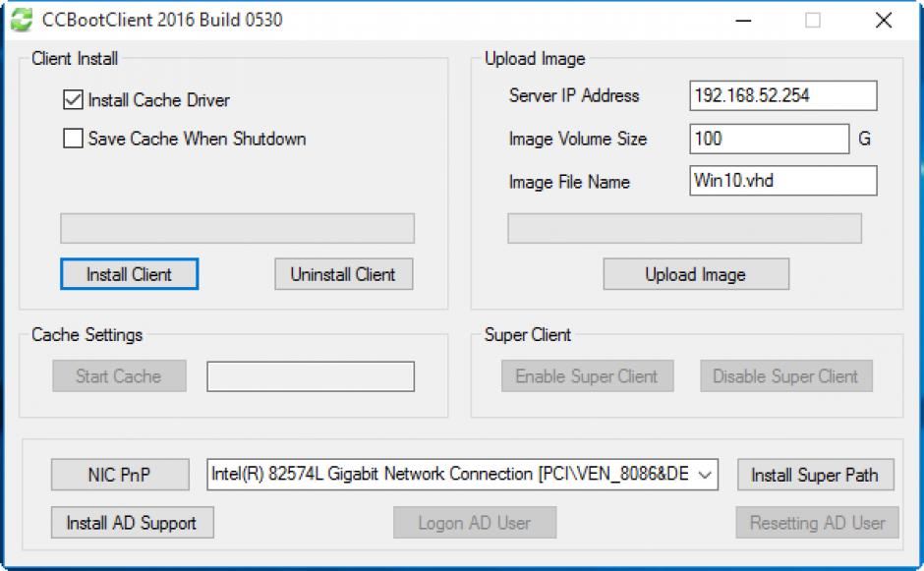The width and height of the screenshot is (924, 571).
Task: Click the Upload Image progress bar
Action: point(685,228)
